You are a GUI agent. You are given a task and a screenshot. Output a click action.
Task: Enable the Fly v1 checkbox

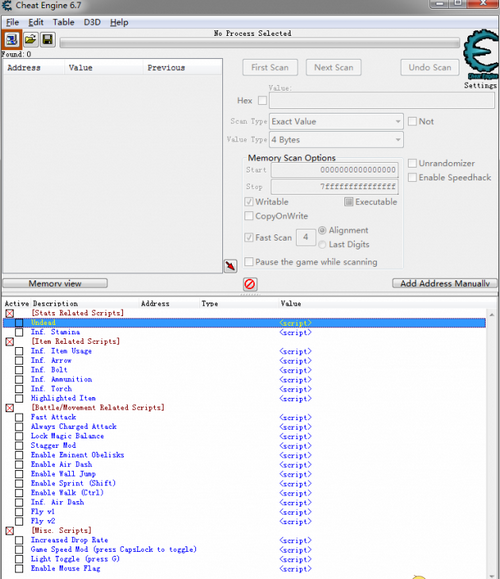pos(19,512)
